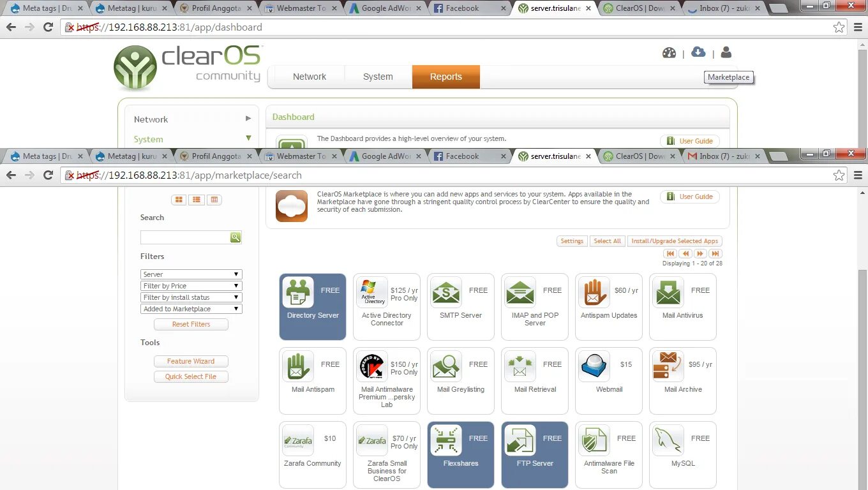The image size is (868, 490).
Task: Click the Select All button
Action: coord(607,241)
